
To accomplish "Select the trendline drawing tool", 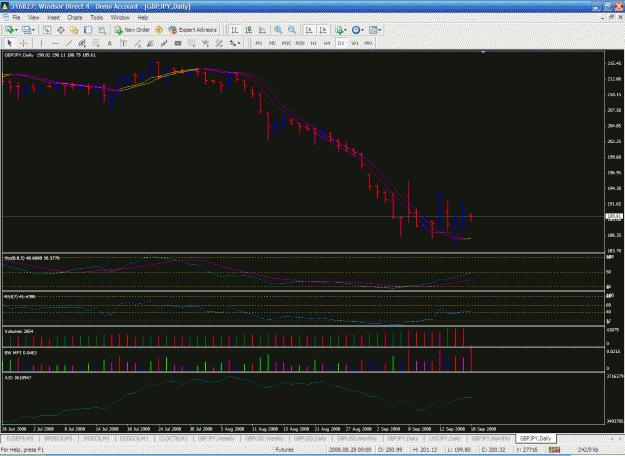I will [69, 43].
